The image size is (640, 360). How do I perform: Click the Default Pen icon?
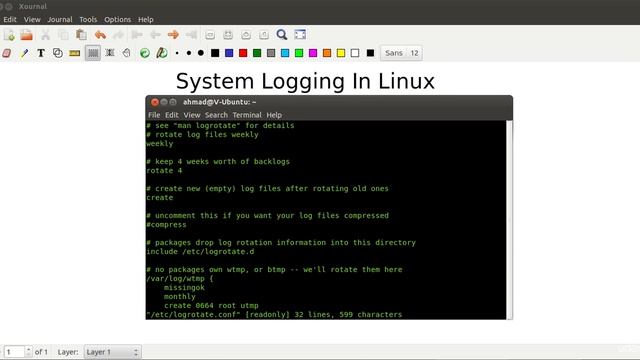pyautogui.click(x=162, y=53)
